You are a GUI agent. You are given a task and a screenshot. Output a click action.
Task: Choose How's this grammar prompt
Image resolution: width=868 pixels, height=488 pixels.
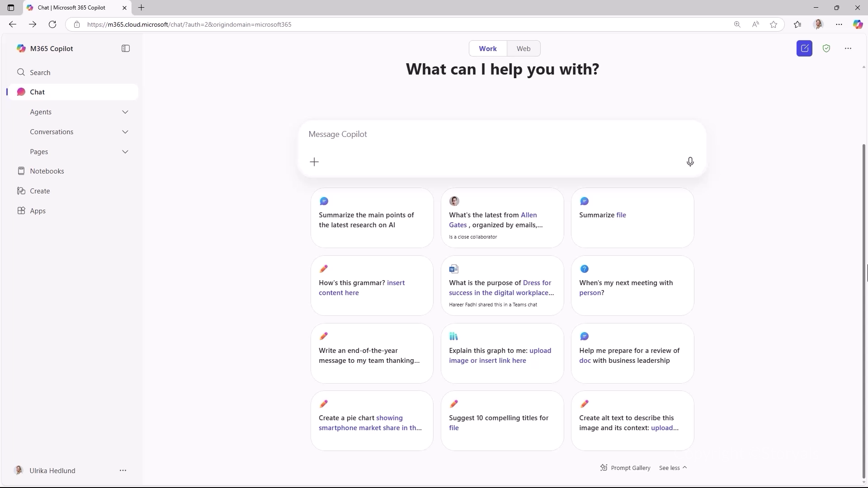coord(372,286)
